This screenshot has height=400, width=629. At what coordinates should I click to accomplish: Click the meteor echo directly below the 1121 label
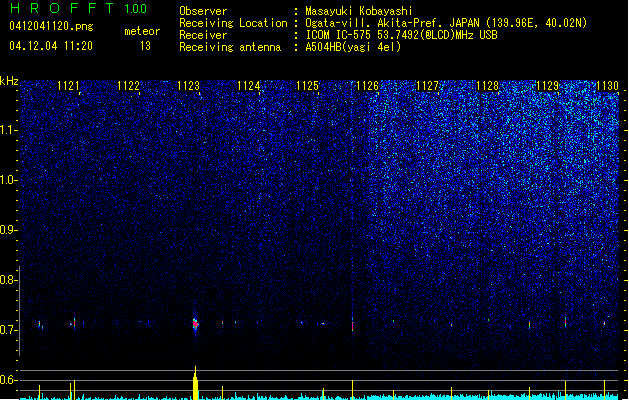(x=74, y=322)
